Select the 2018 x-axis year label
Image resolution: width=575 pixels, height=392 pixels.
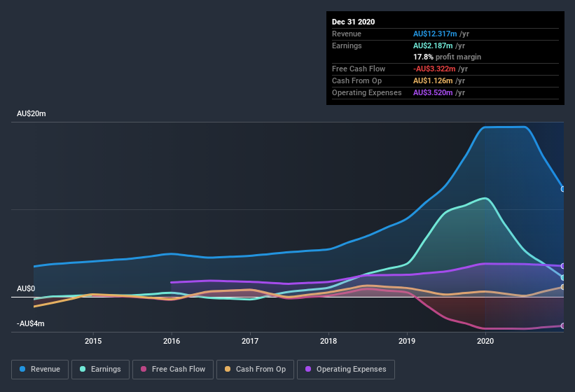328,341
